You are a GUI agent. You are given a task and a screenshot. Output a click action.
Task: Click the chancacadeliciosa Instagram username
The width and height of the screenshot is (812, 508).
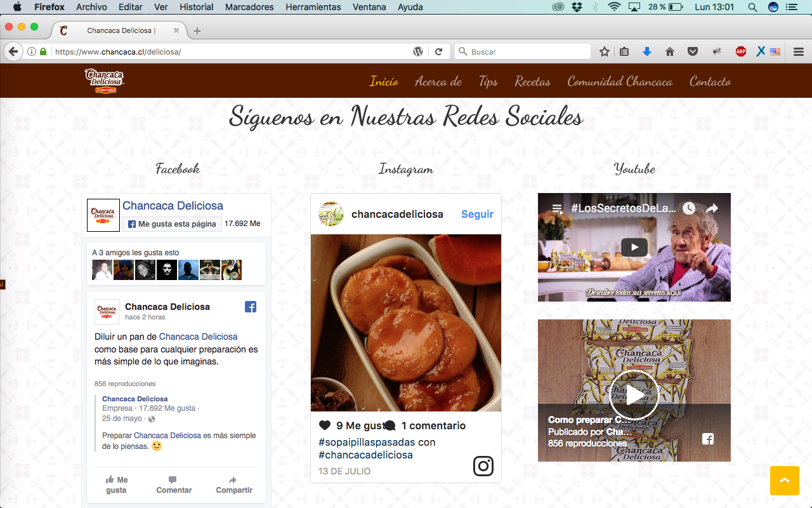(x=397, y=214)
